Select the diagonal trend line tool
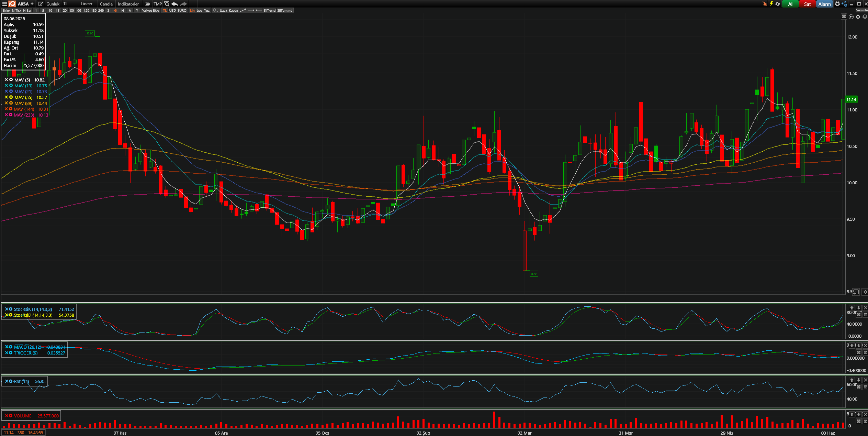868x436 pixels. pyautogui.click(x=243, y=10)
